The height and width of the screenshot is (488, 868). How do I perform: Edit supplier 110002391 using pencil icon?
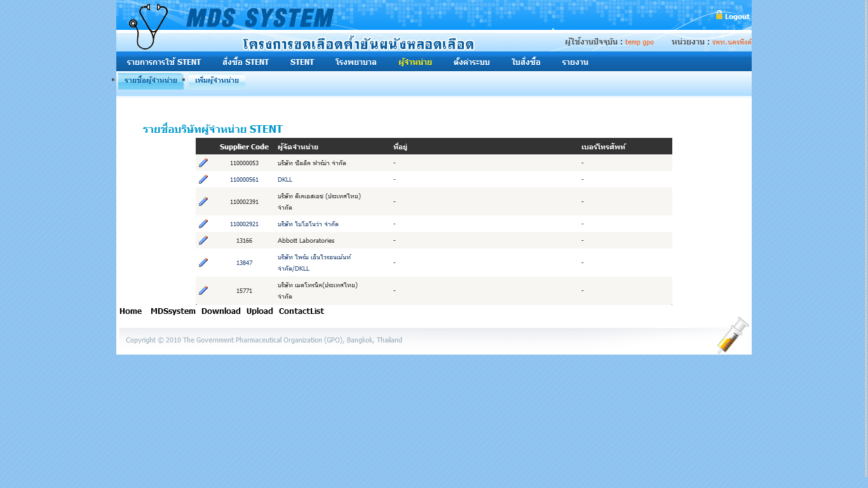coord(203,201)
